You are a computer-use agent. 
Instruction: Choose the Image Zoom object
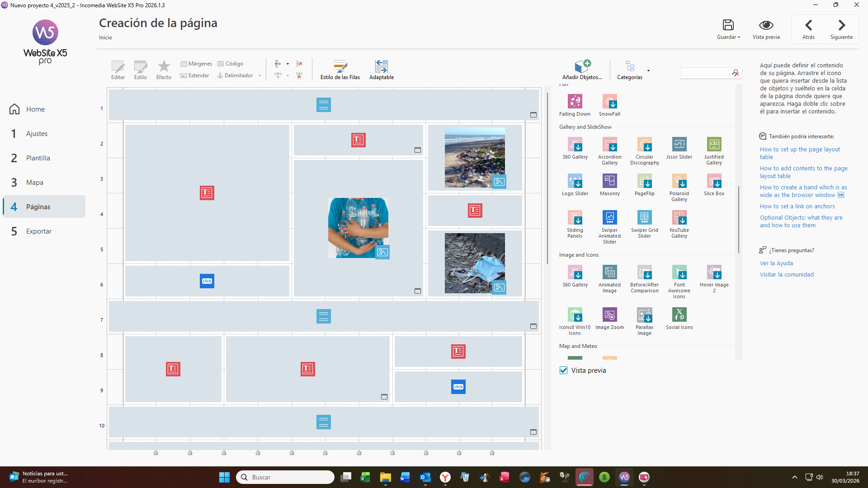pyautogui.click(x=609, y=315)
